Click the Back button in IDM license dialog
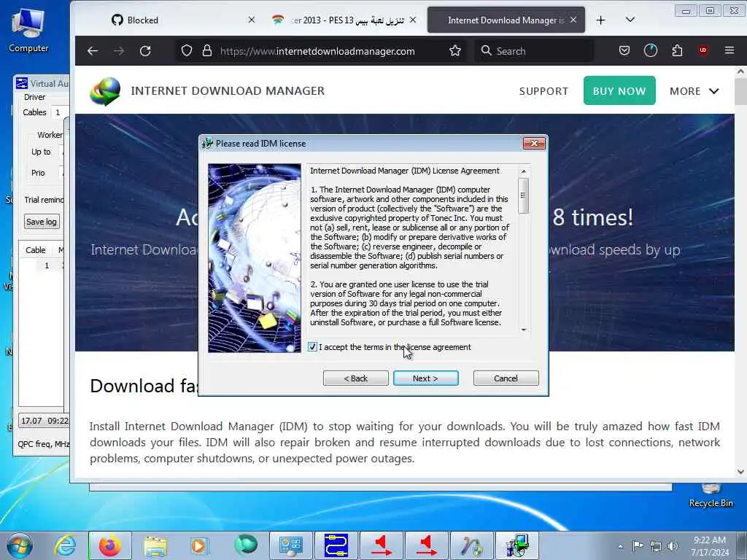This screenshot has width=747, height=560. pyautogui.click(x=355, y=378)
